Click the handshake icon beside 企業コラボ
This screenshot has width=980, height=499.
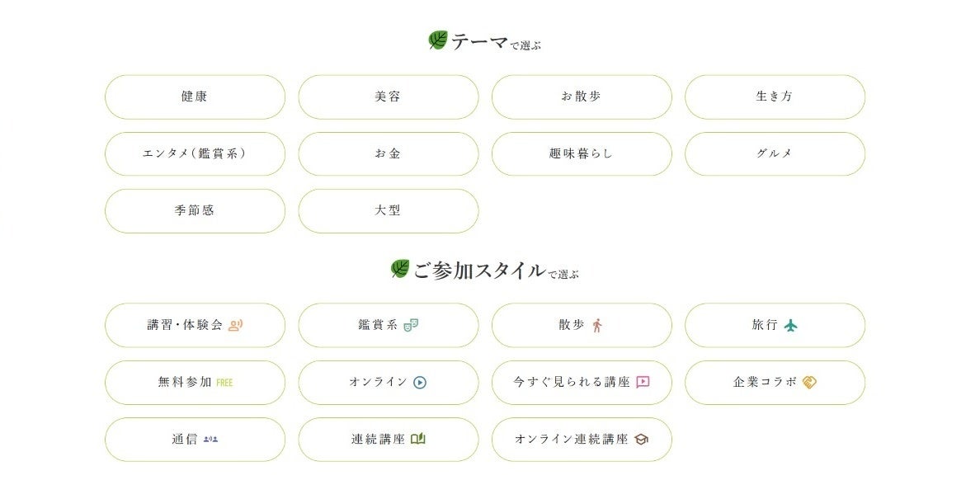[809, 382]
